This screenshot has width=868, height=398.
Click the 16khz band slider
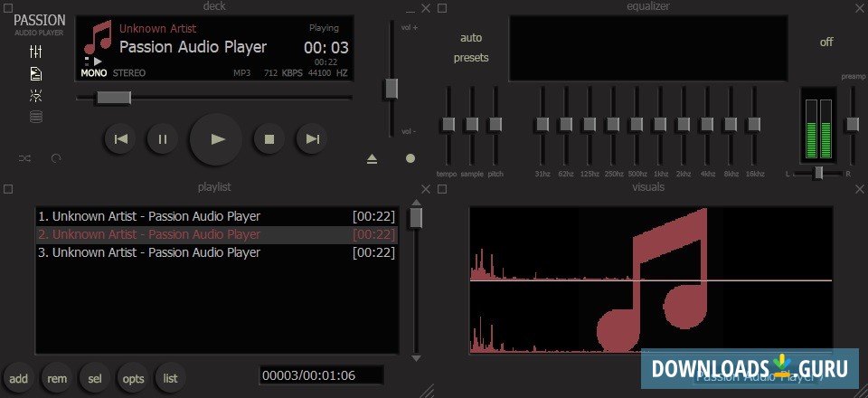click(754, 125)
